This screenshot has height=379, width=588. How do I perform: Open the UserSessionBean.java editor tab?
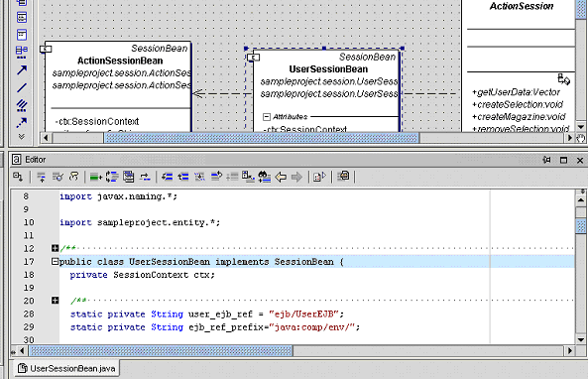pos(67,368)
